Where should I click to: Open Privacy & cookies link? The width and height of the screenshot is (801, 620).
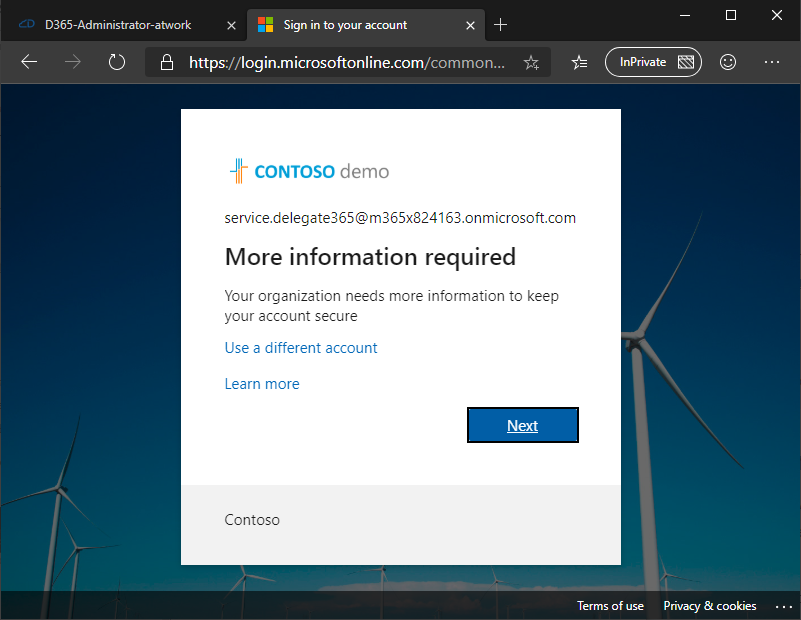point(710,606)
